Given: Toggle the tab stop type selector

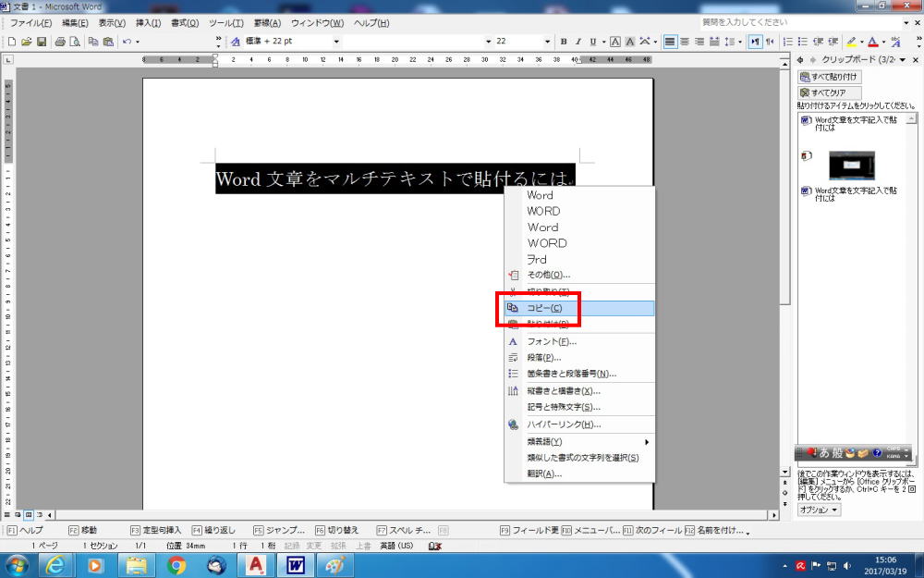Looking at the screenshot, I should pyautogui.click(x=7, y=60).
